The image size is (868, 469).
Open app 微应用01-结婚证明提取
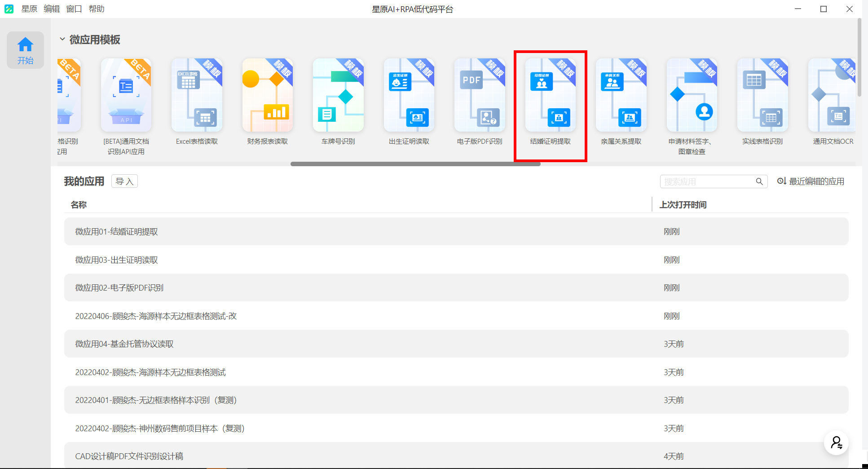tap(456, 231)
